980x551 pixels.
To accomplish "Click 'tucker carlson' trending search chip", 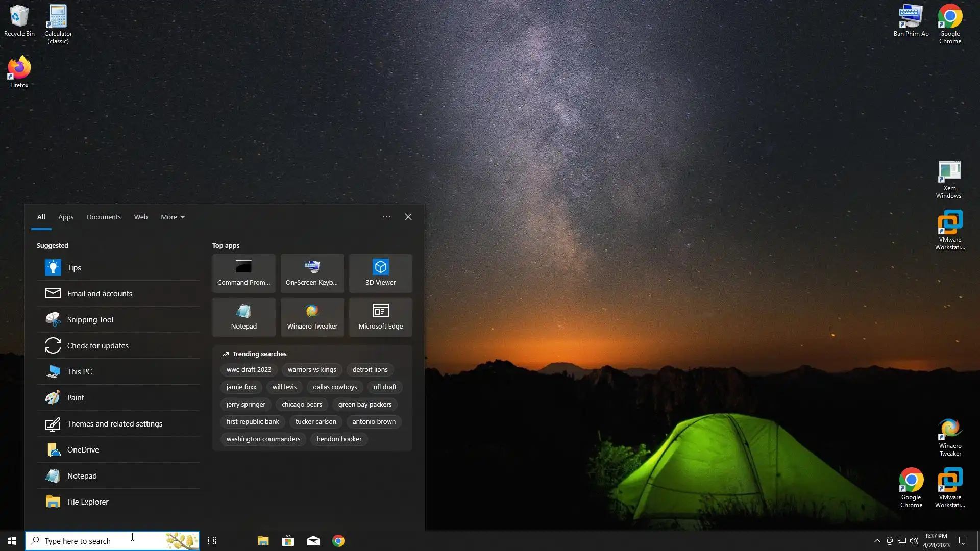I will [315, 421].
